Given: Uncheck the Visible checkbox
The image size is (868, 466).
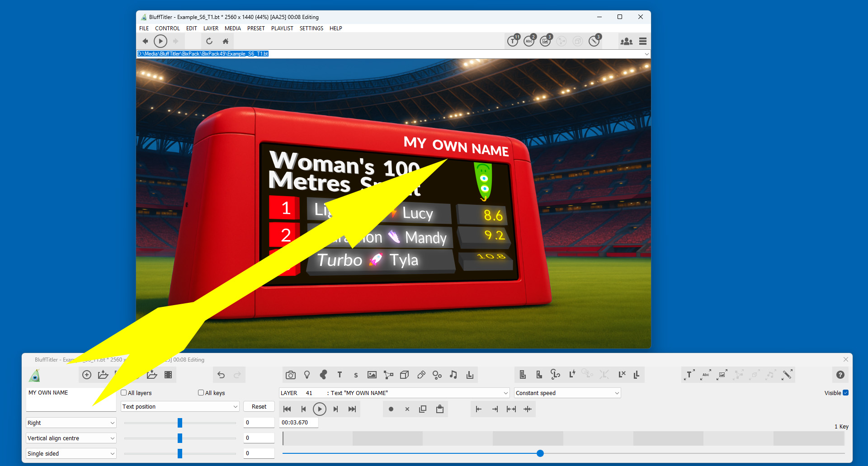Looking at the screenshot, I should pyautogui.click(x=845, y=393).
